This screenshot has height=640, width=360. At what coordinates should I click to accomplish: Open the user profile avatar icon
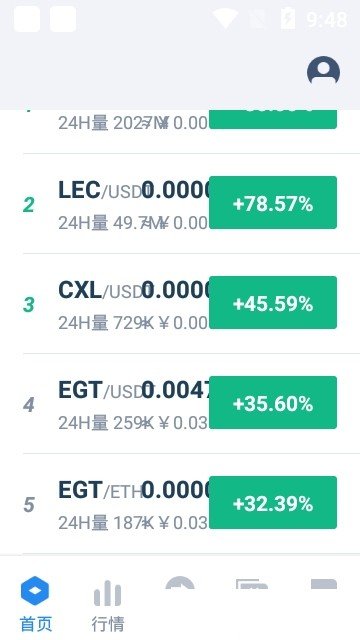(x=323, y=71)
